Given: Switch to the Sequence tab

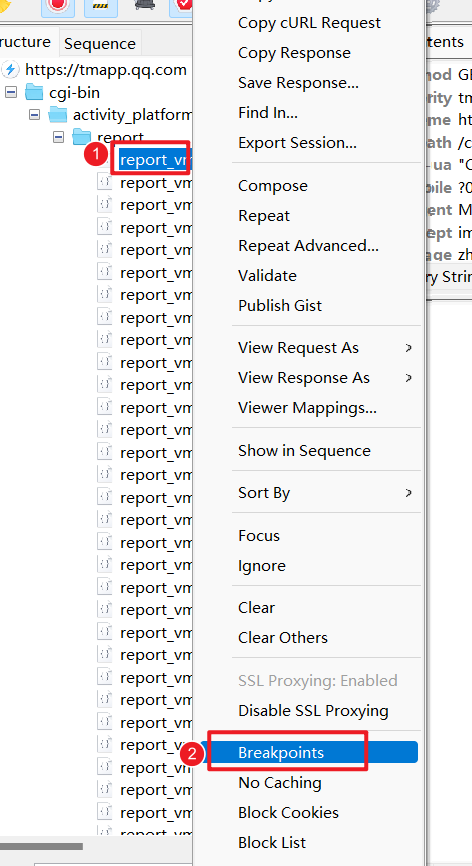Looking at the screenshot, I should [x=100, y=44].
